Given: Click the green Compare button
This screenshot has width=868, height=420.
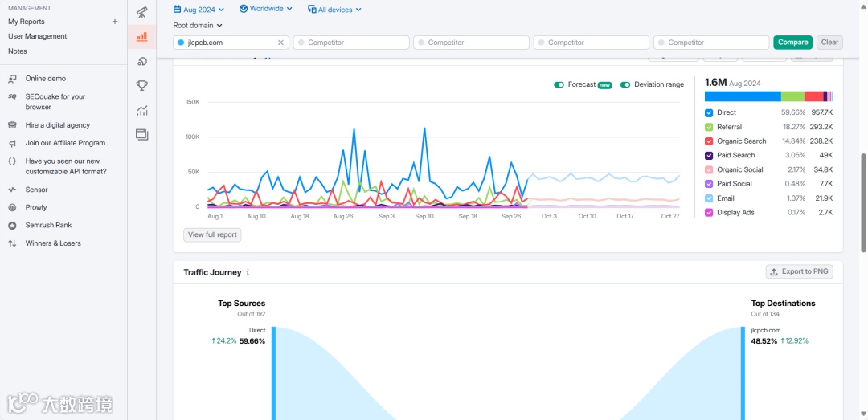Looking at the screenshot, I should click(x=792, y=43).
